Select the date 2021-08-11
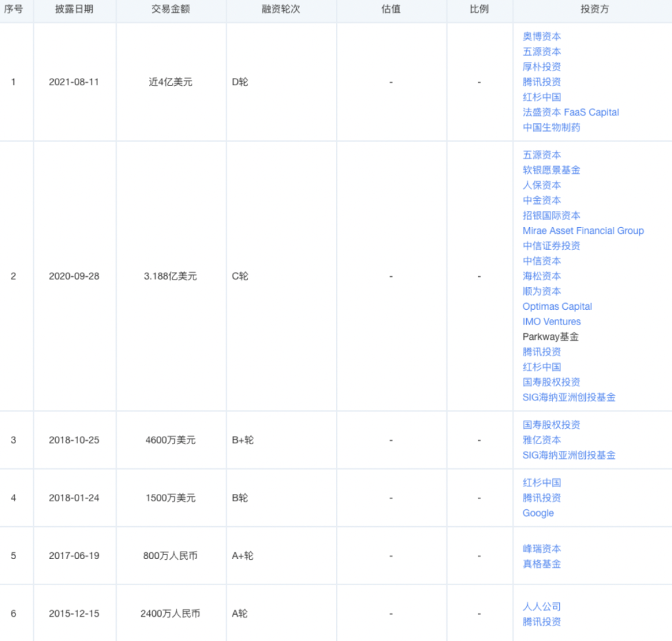The height and width of the screenshot is (641, 672). tap(74, 82)
